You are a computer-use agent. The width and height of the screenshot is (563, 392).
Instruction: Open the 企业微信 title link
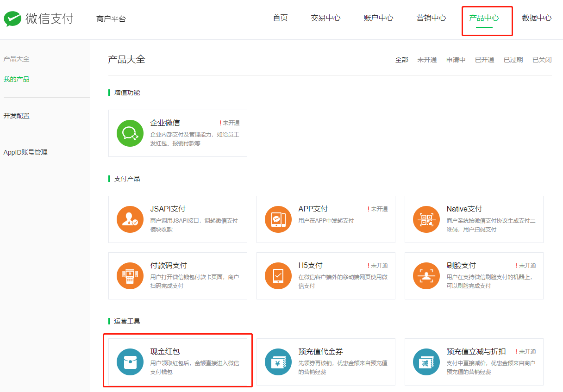(165, 123)
